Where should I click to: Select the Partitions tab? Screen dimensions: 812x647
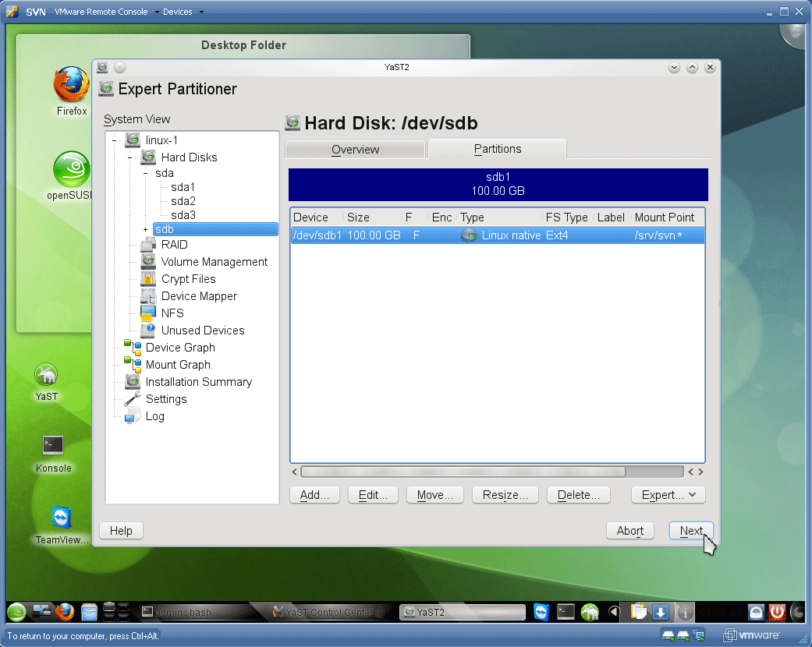click(x=497, y=149)
